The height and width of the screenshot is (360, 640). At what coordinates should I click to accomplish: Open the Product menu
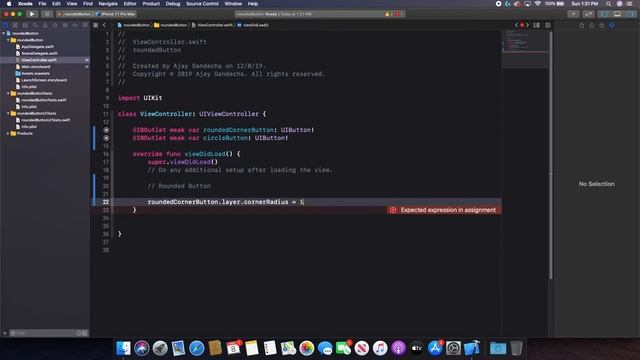point(151,4)
